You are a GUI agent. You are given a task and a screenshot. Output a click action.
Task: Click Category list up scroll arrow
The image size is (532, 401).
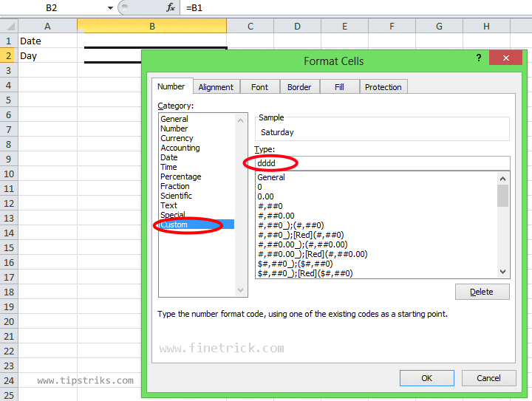pos(241,120)
